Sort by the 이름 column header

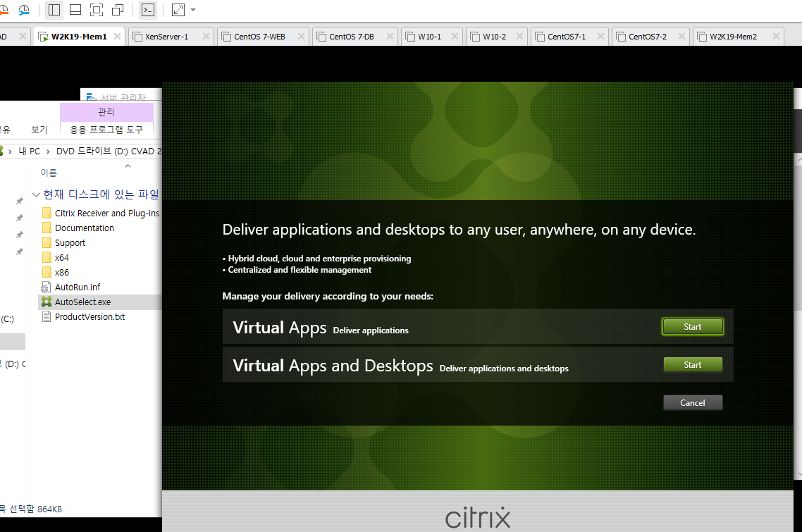coord(49,173)
